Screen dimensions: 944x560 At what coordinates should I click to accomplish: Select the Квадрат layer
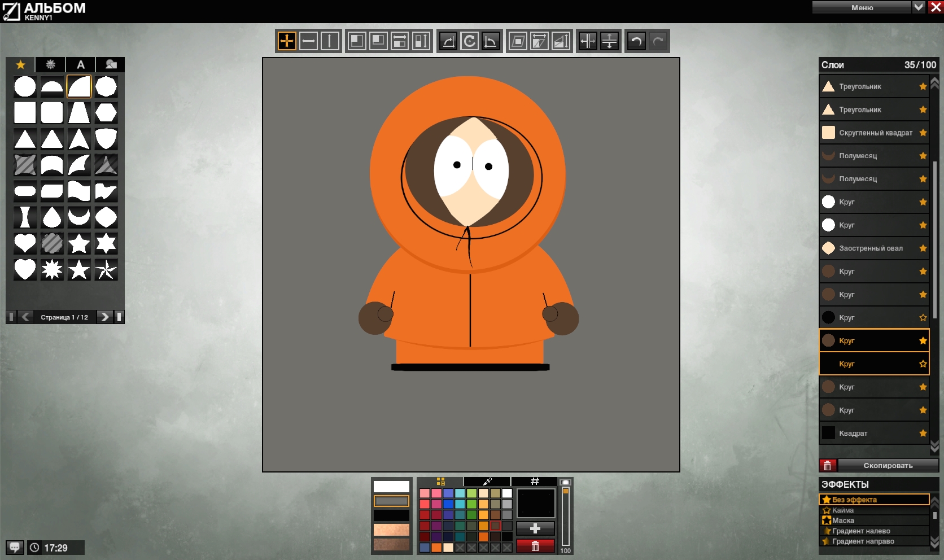874,433
